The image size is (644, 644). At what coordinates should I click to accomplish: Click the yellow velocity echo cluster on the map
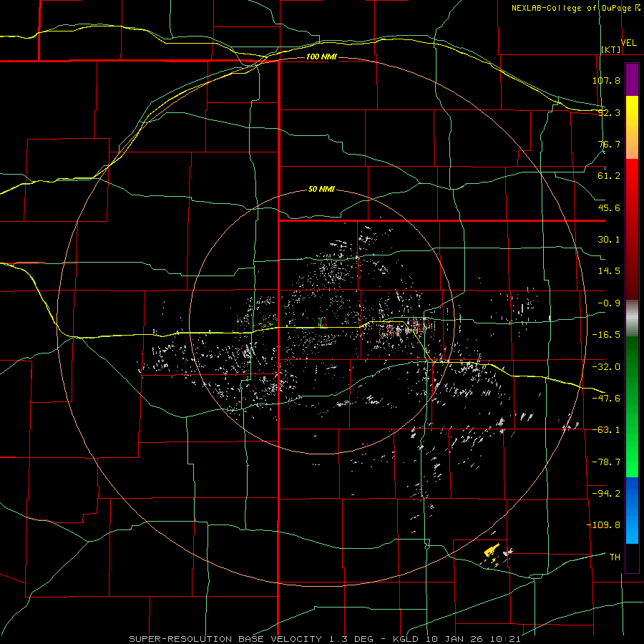click(491, 550)
